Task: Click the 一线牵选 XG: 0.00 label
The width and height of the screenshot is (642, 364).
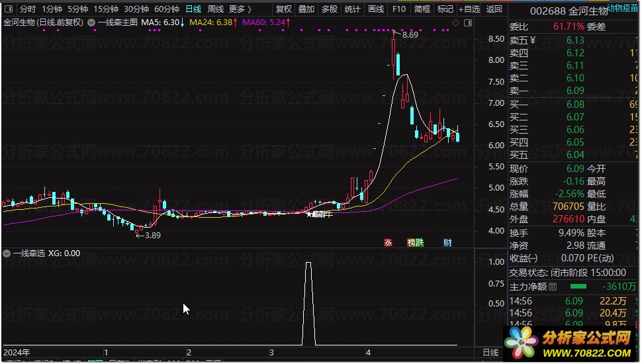Action: tap(47, 253)
